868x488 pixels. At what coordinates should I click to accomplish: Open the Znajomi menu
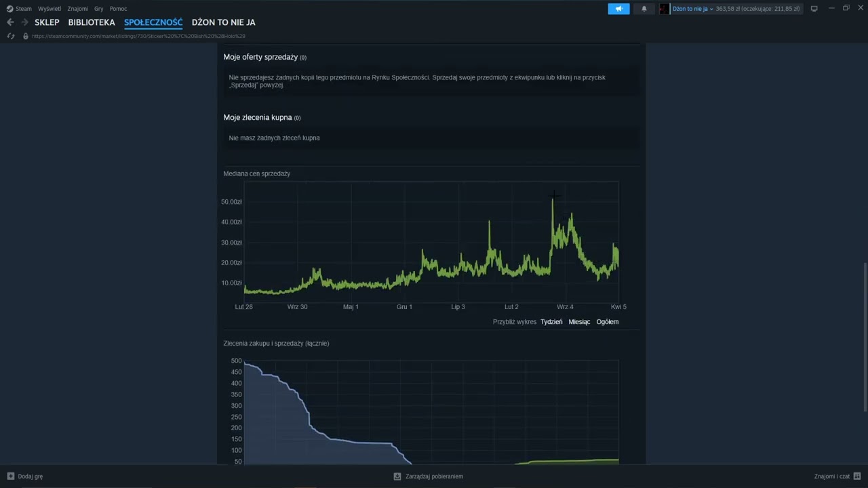tap(78, 9)
